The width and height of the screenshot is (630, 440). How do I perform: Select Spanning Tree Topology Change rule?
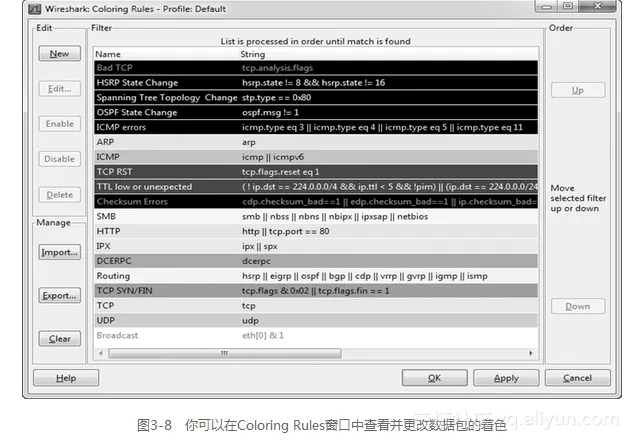click(x=316, y=98)
